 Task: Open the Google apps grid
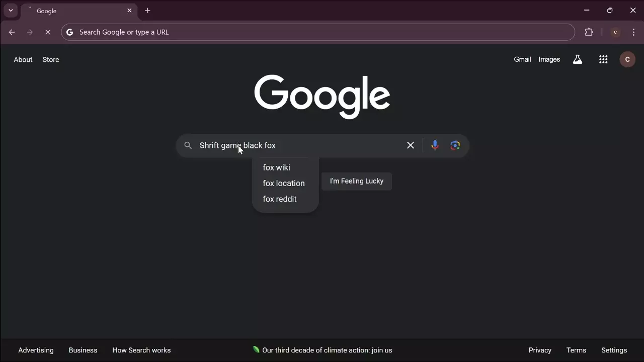pos(603,59)
